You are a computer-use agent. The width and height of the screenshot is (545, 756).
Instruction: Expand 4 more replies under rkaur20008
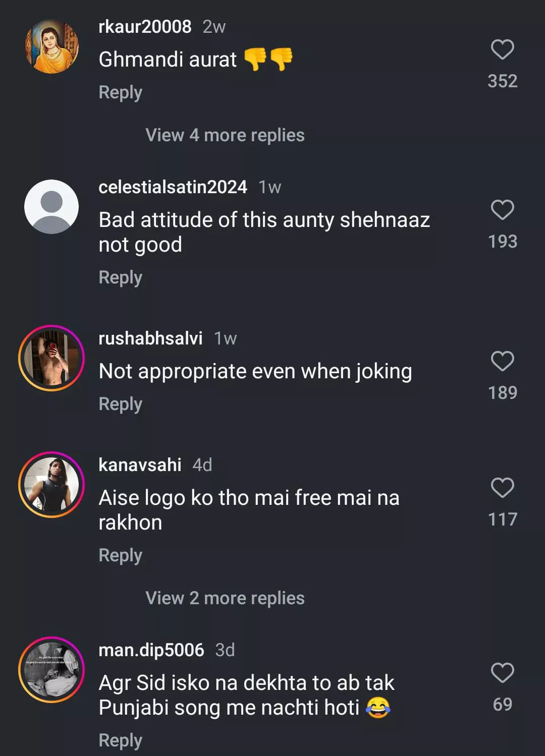[x=225, y=135]
